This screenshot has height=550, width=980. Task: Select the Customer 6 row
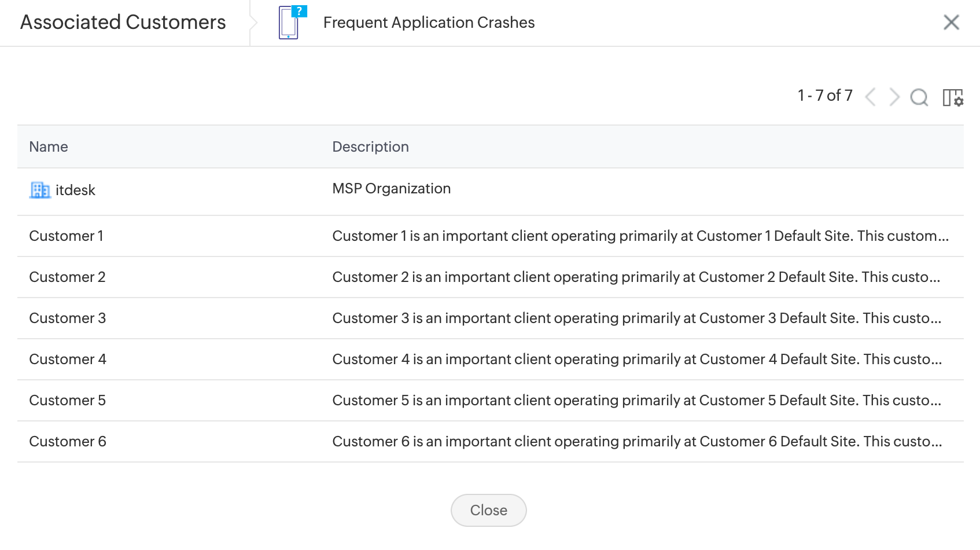coord(67,442)
